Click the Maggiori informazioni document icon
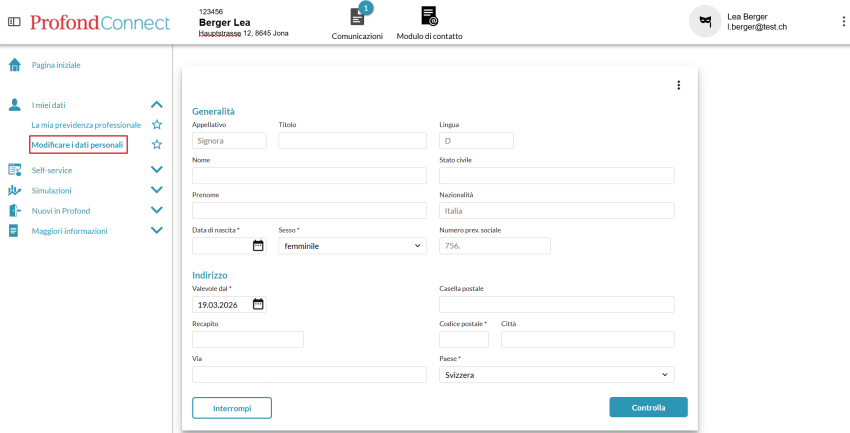Screen dimensions: 850x433 (14, 231)
